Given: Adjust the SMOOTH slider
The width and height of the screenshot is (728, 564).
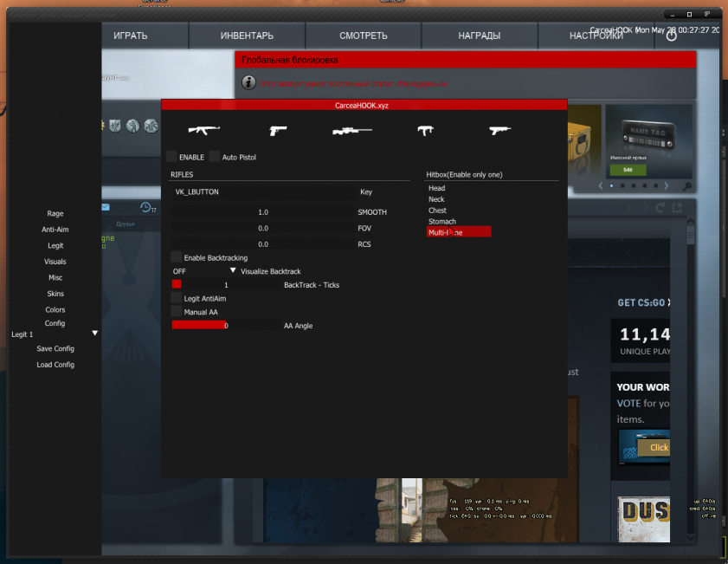Looking at the screenshot, I should point(263,212).
